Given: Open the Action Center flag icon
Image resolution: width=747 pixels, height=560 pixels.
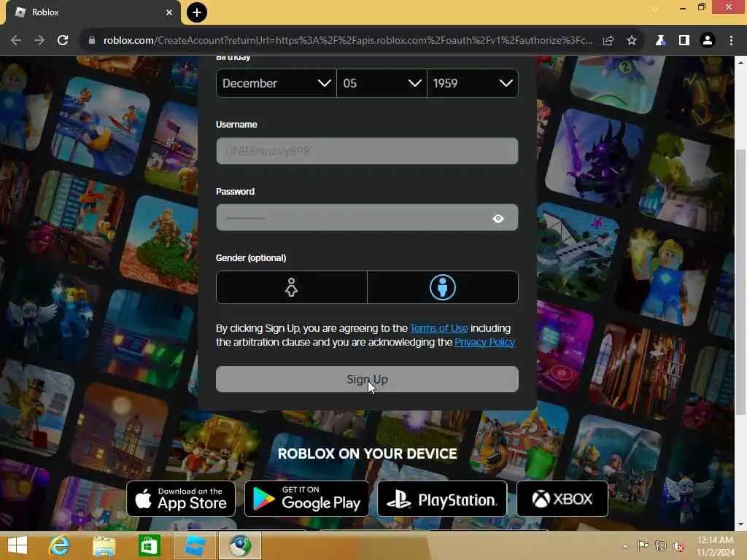Looking at the screenshot, I should pyautogui.click(x=643, y=546).
